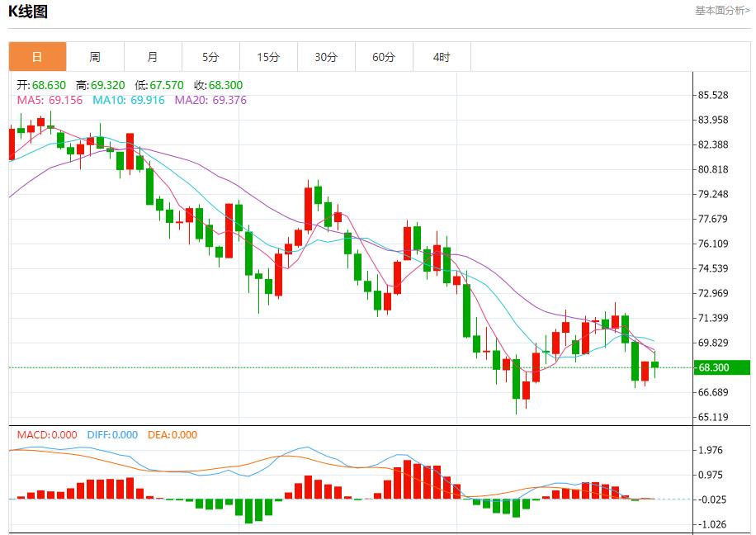756x535 pixels.
Task: Click the MACD value label
Action: click(x=47, y=435)
